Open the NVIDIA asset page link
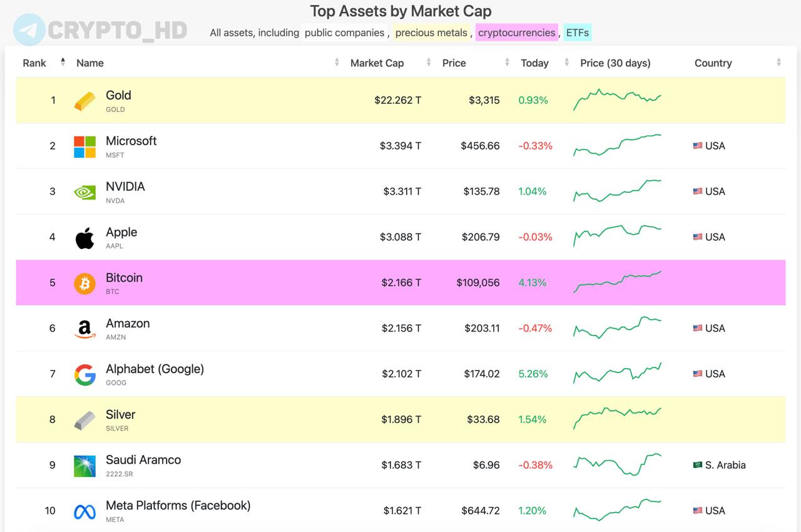 click(x=125, y=187)
